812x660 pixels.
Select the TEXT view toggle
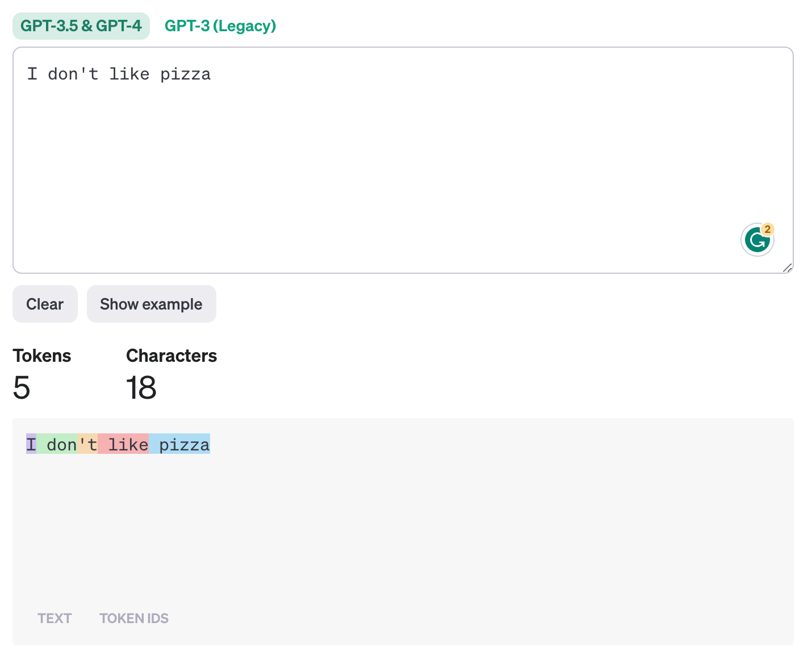tap(55, 618)
